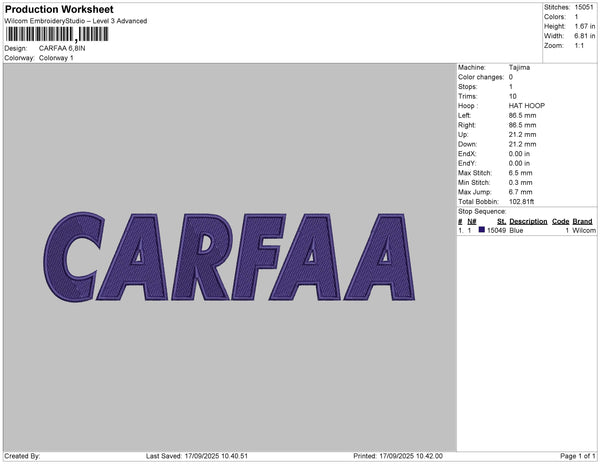The image size is (600, 464).
Task: Click the 'Created By:' footer label
Action: [x=22, y=456]
